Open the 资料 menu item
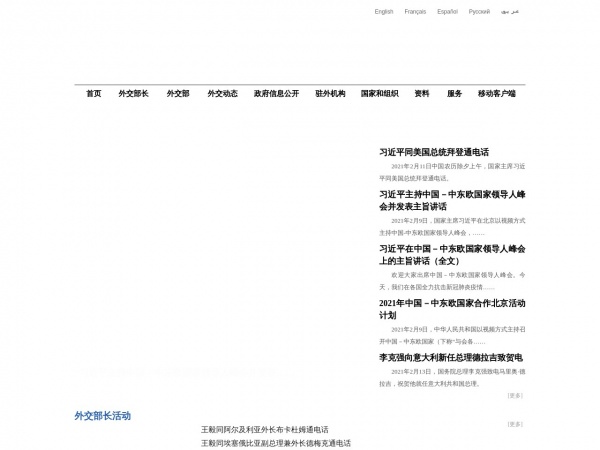 click(422, 93)
